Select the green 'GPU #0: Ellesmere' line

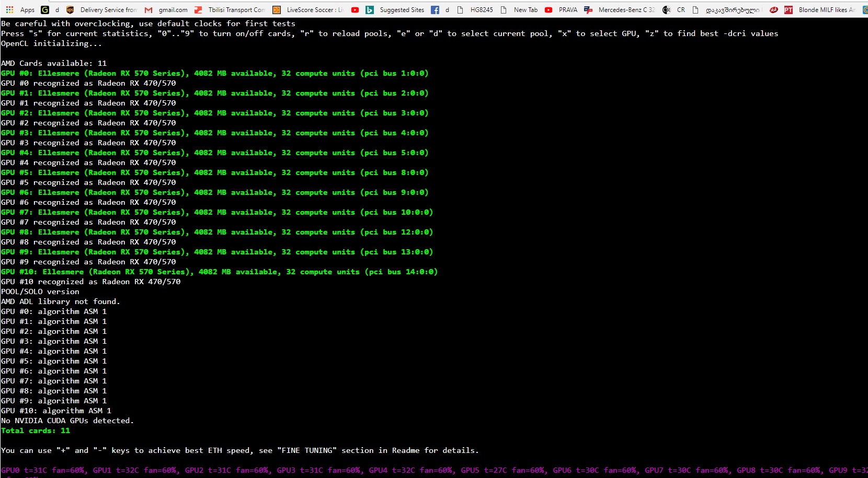click(214, 73)
